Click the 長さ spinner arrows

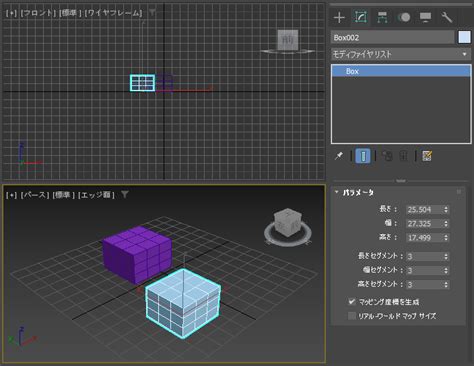(446, 209)
